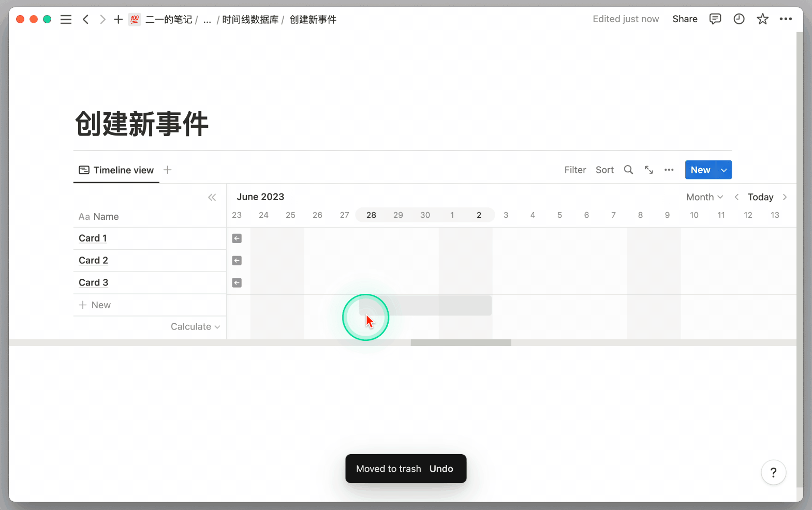Open the Filter option
812x510 pixels.
tap(575, 170)
